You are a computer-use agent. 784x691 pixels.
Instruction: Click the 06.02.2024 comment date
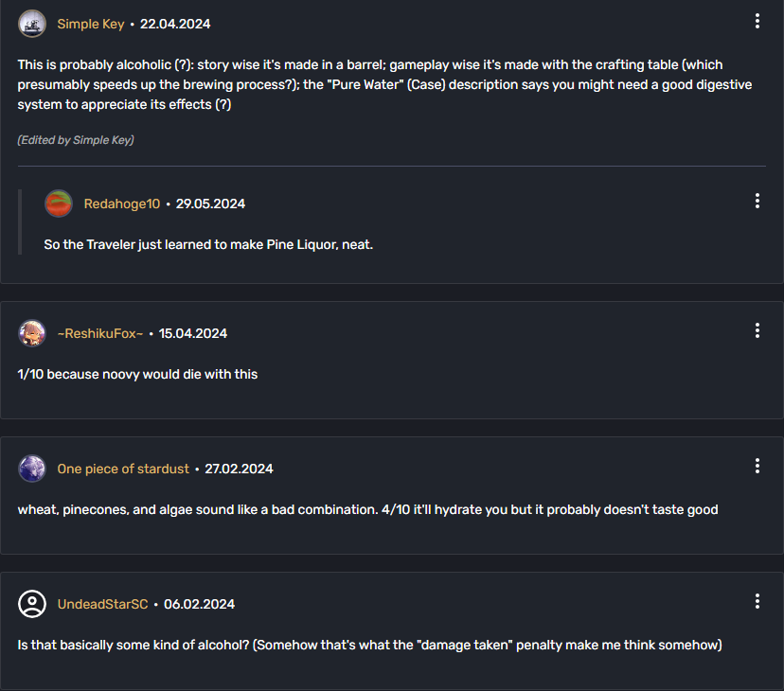coord(199,604)
